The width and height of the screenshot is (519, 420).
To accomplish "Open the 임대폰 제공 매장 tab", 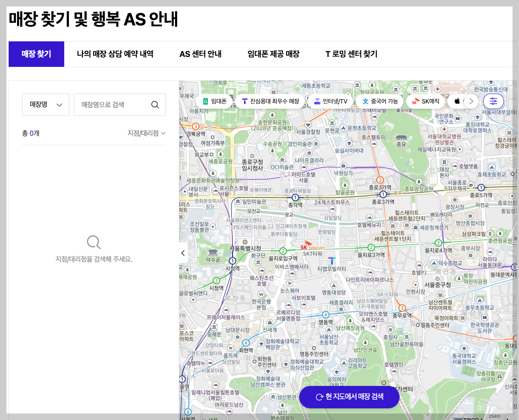I will 273,54.
